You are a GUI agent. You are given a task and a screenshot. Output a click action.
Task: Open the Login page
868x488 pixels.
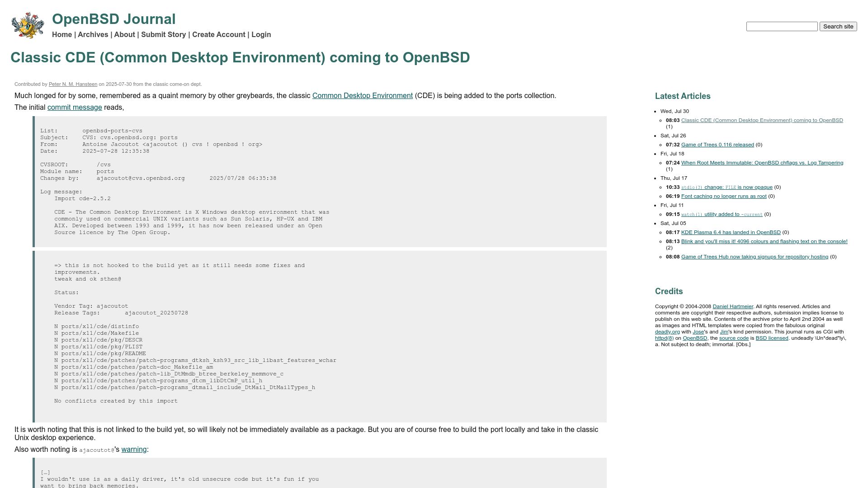click(x=261, y=35)
